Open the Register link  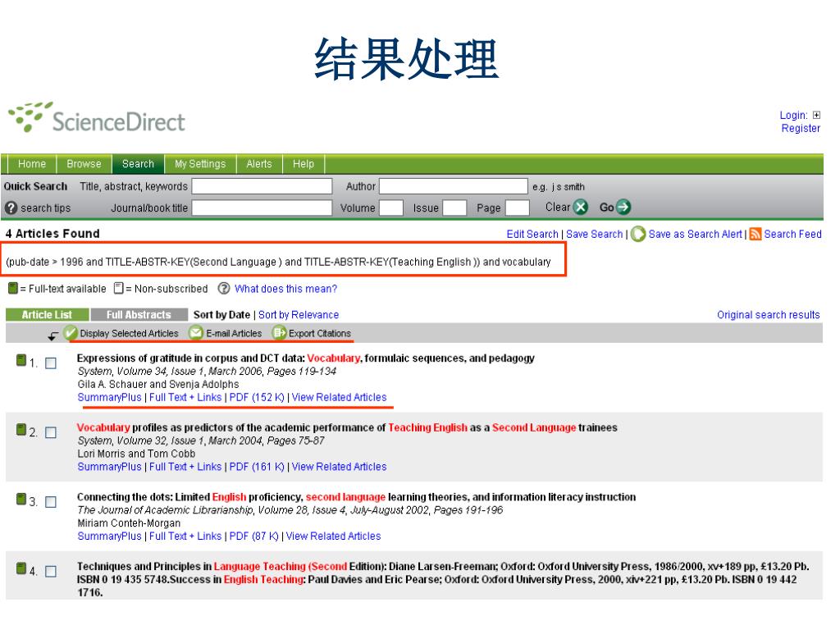(801, 129)
